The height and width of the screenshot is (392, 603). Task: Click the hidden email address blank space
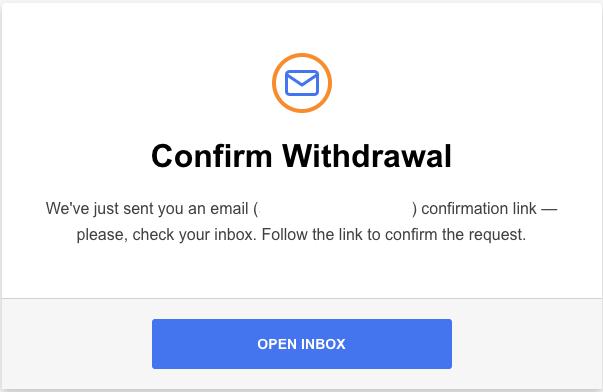(x=335, y=209)
